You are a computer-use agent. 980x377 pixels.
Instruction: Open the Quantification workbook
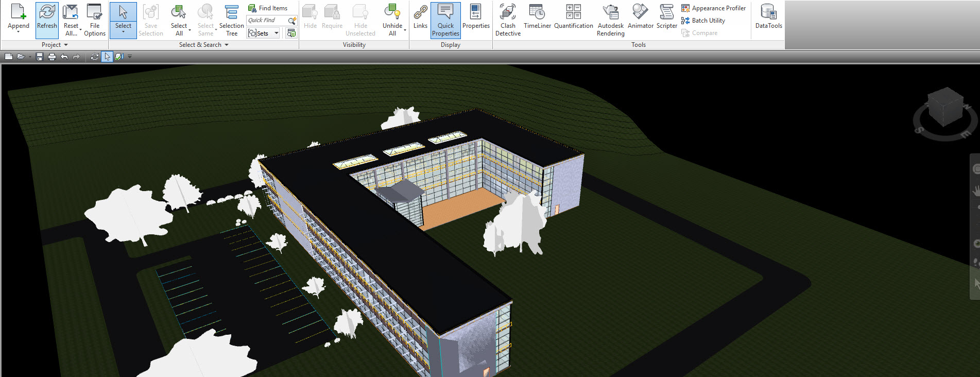573,18
